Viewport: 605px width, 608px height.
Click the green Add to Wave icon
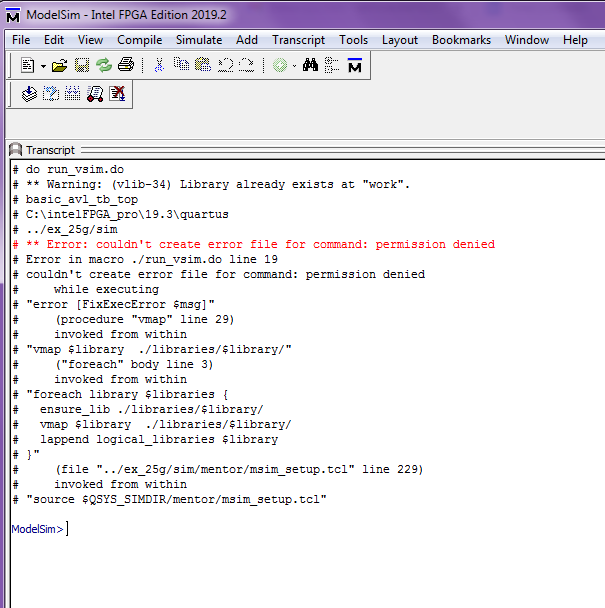point(280,65)
